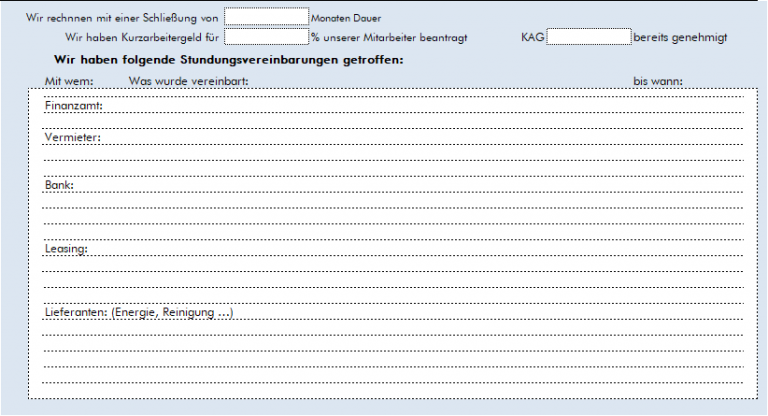
Task: Click the "Was wurde vereinbart:" column header
Action: [x=189, y=80]
